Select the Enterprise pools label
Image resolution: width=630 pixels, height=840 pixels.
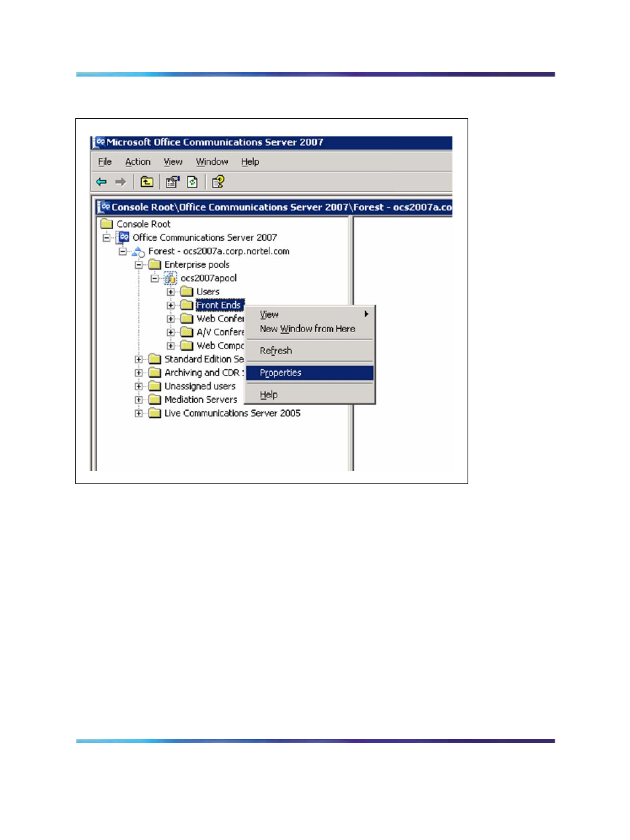197,265
